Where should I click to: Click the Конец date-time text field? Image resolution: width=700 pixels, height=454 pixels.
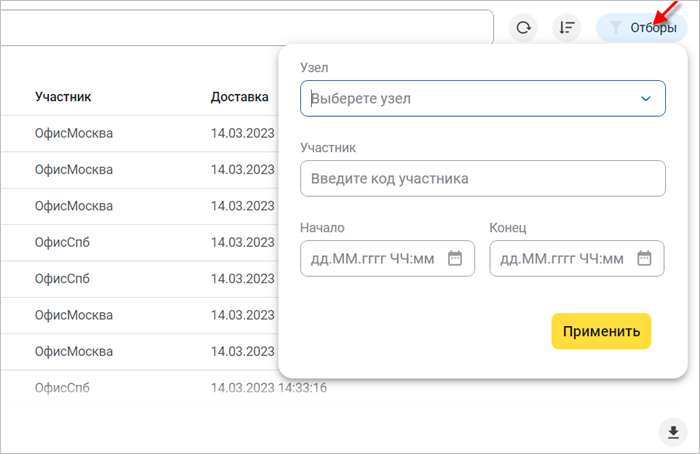562,258
